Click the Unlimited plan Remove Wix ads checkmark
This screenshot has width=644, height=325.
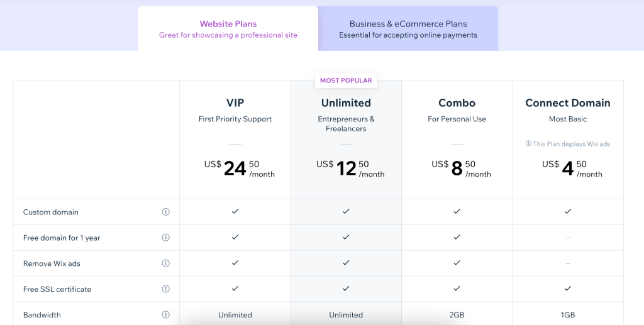pyautogui.click(x=346, y=263)
